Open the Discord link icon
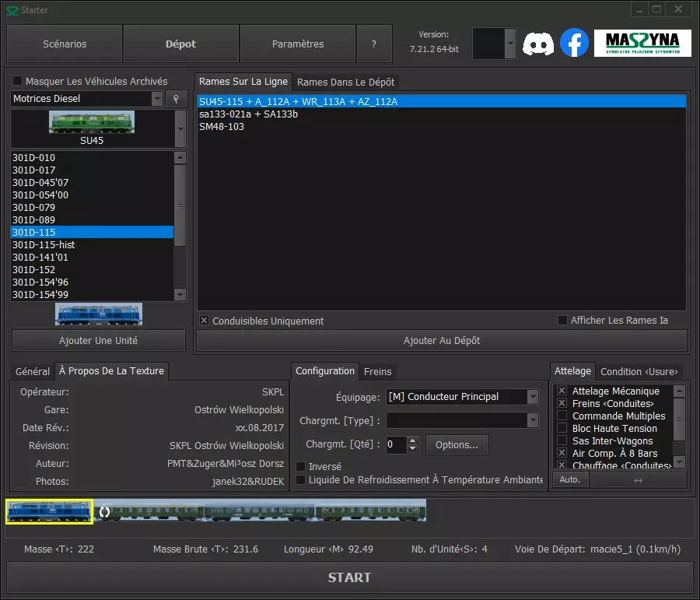This screenshot has height=600, width=700. tap(538, 44)
